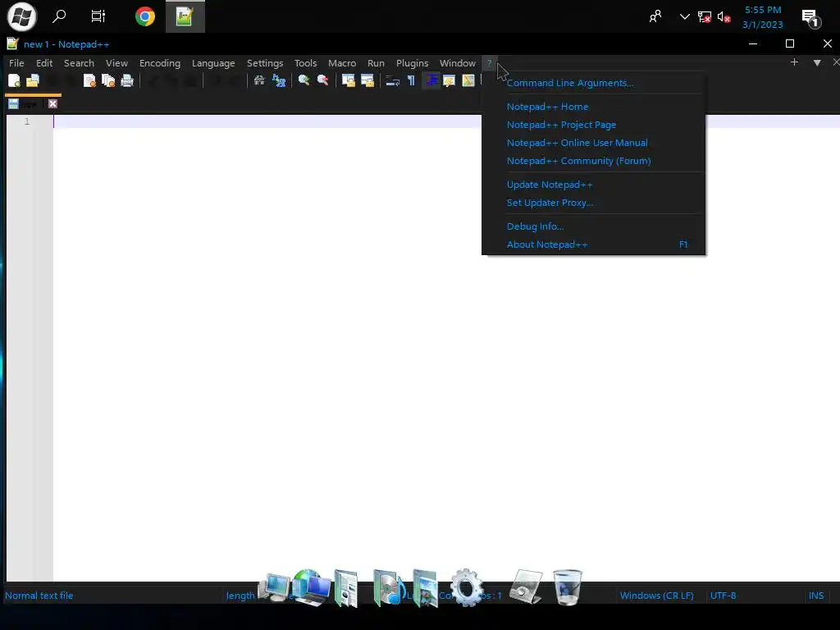Screen dimensions: 840x630
Task: Open the Replace toolbar icon
Action: tap(279, 80)
